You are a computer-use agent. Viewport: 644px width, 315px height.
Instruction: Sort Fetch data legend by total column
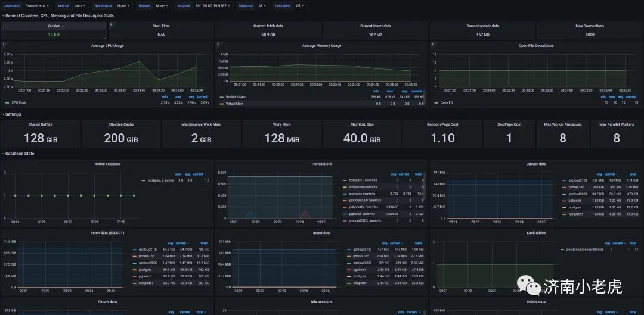point(205,243)
